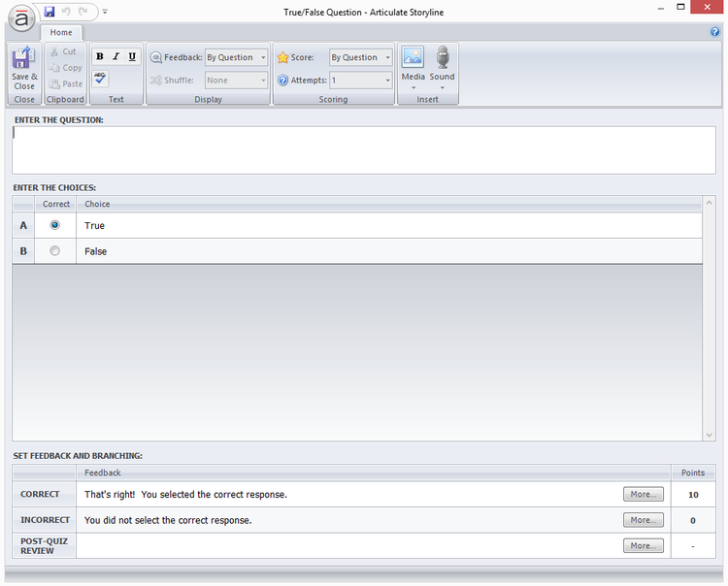This screenshot has width=728, height=586.
Task: Click the quick access Save icon
Action: 50,12
